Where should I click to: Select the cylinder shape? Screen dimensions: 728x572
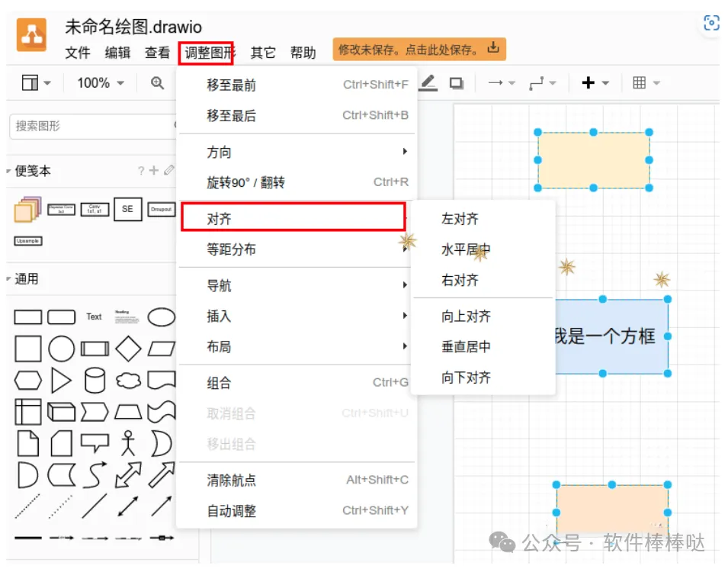click(95, 380)
